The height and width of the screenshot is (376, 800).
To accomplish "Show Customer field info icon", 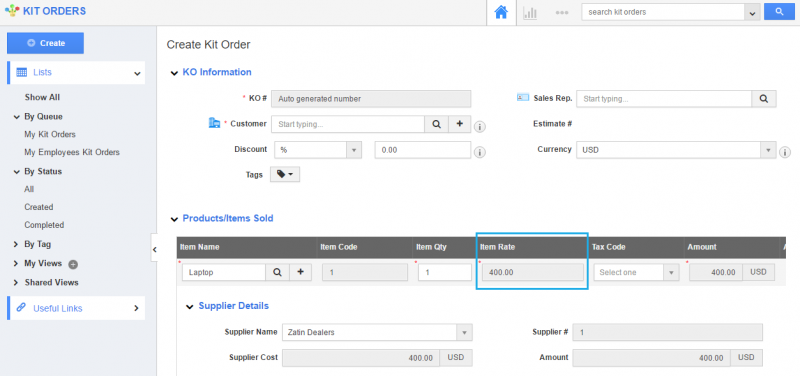I will point(480,127).
